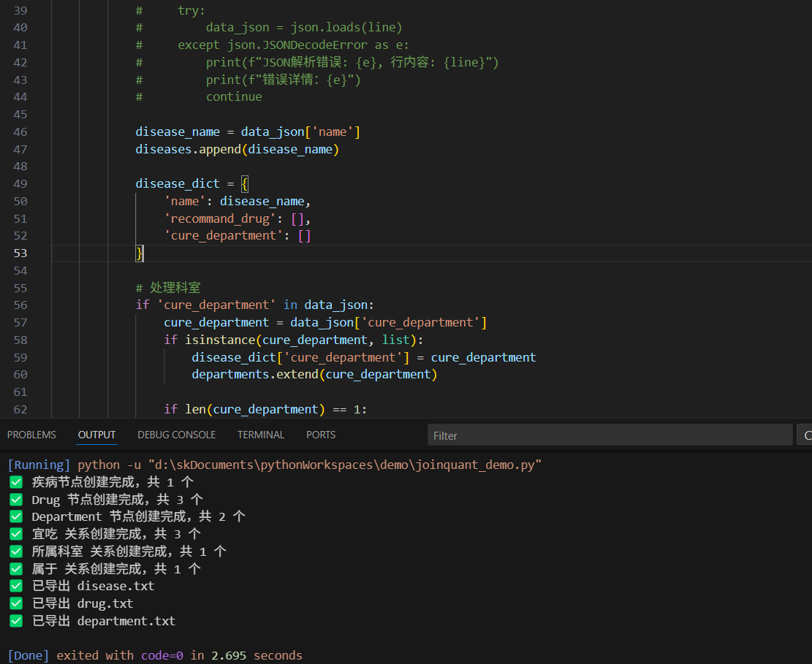This screenshot has width=812, height=664.
Task: Click the closing brace on line 53
Action: pyautogui.click(x=140, y=253)
